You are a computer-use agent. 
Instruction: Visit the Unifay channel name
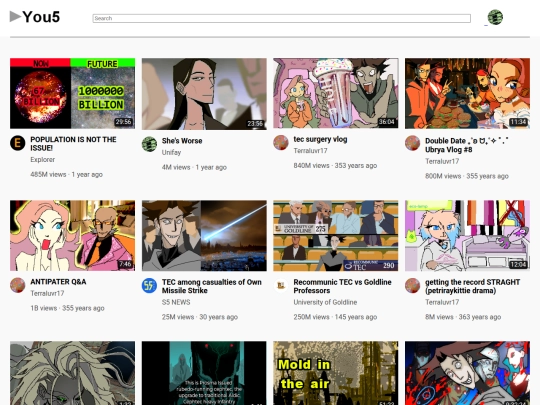coord(171,152)
